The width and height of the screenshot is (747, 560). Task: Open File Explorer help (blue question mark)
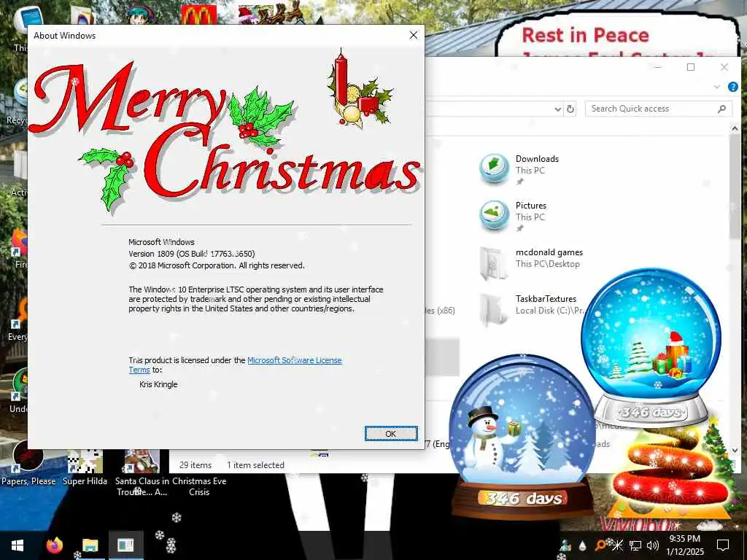tap(732, 87)
